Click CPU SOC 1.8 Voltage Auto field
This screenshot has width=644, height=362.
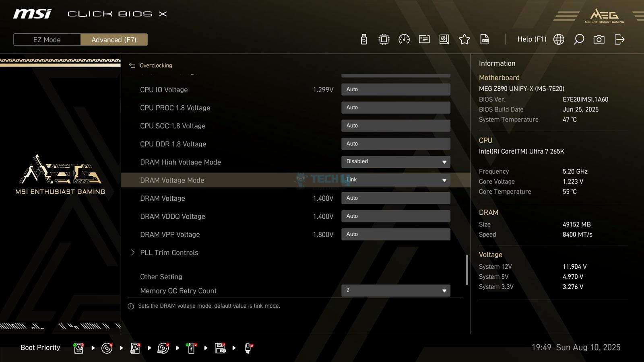pyautogui.click(x=396, y=125)
